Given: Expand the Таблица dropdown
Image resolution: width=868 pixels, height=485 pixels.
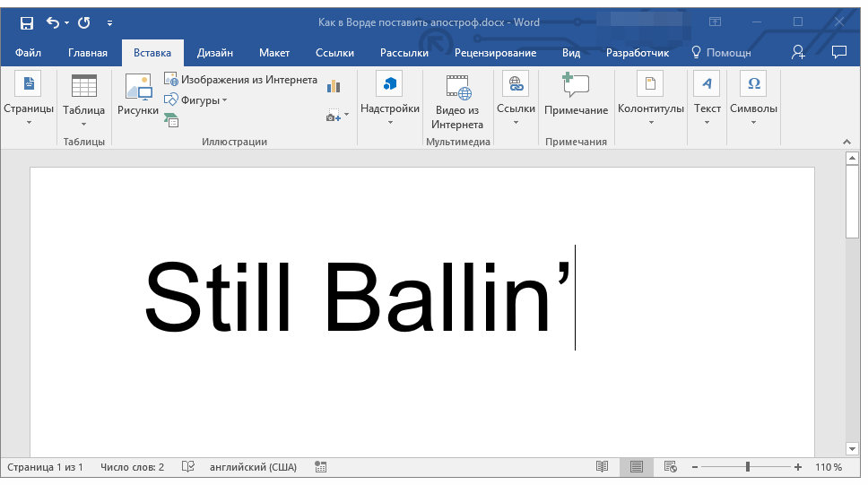Looking at the screenshot, I should (x=84, y=100).
